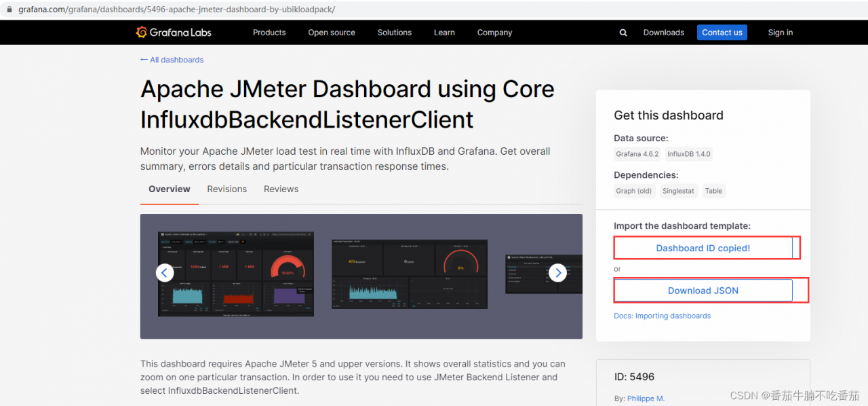
Task: Go to the Downloads page
Action: (664, 33)
